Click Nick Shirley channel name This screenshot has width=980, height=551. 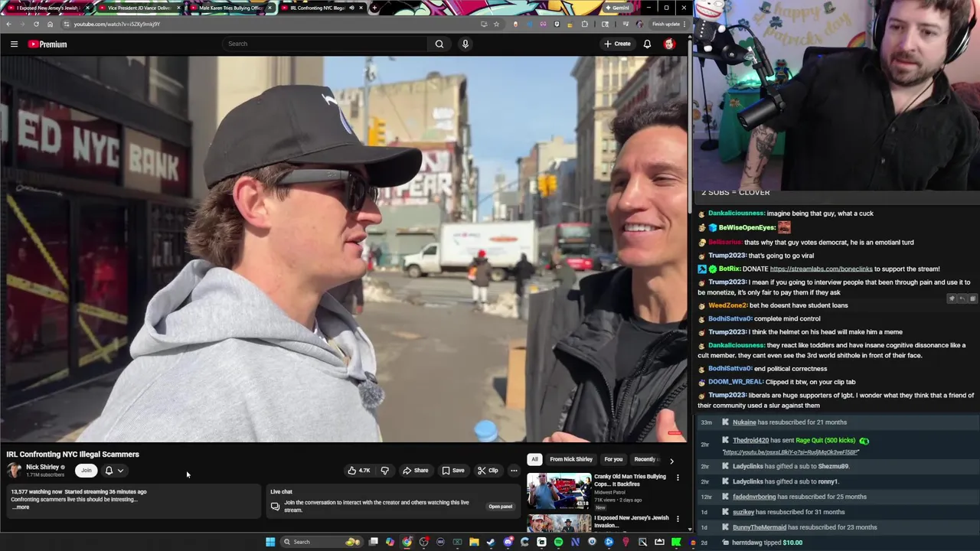coord(42,467)
